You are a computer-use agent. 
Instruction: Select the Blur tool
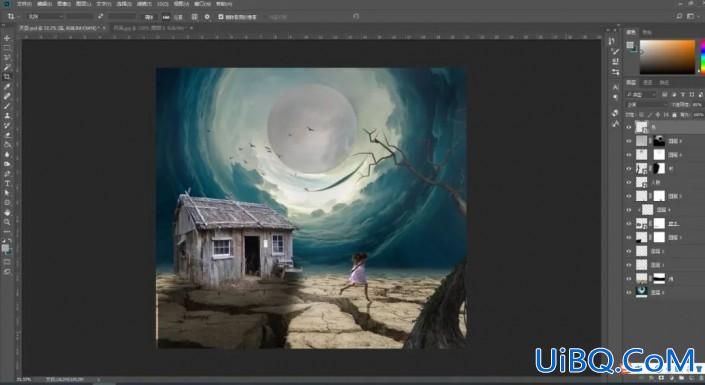tap(7, 154)
